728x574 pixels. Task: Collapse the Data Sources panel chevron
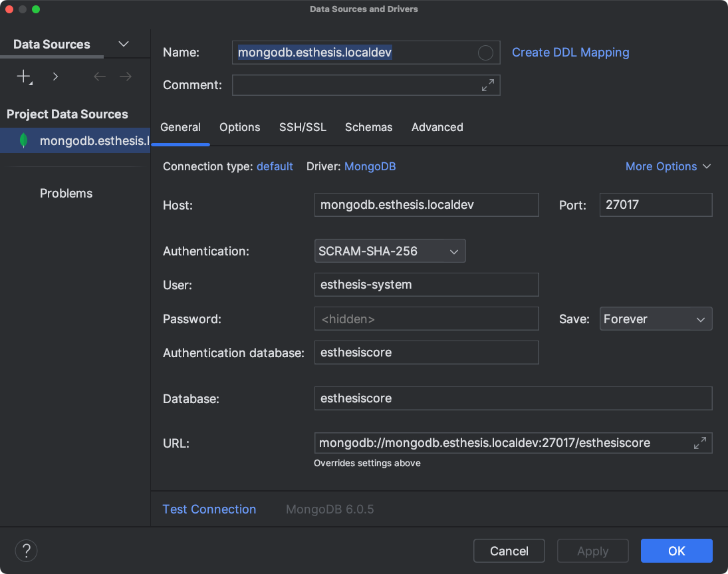[x=123, y=44]
